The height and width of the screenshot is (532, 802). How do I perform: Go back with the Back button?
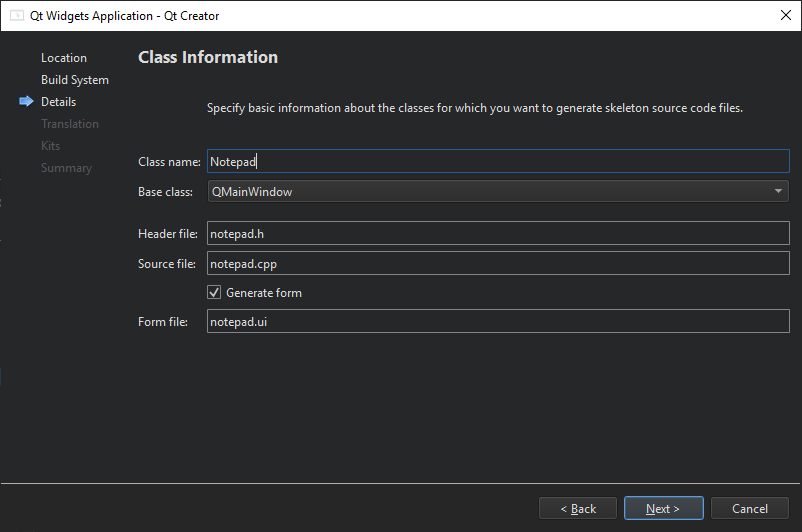[578, 509]
